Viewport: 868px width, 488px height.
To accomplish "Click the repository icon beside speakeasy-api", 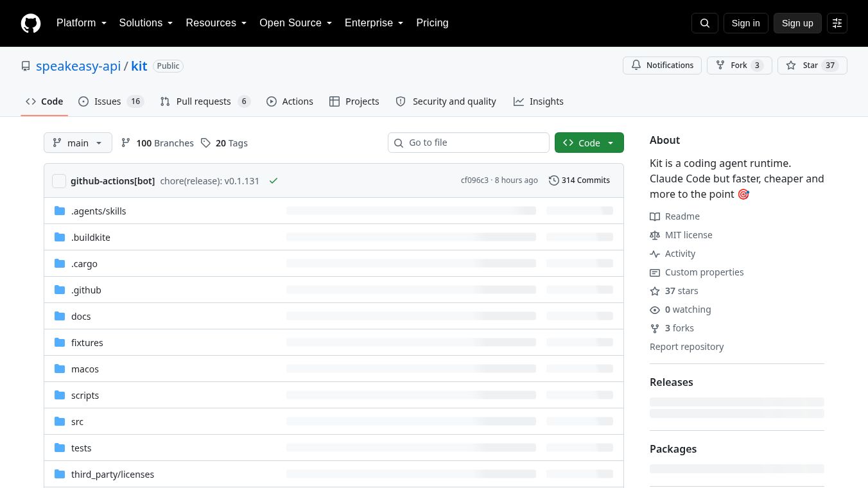I will 26,66.
